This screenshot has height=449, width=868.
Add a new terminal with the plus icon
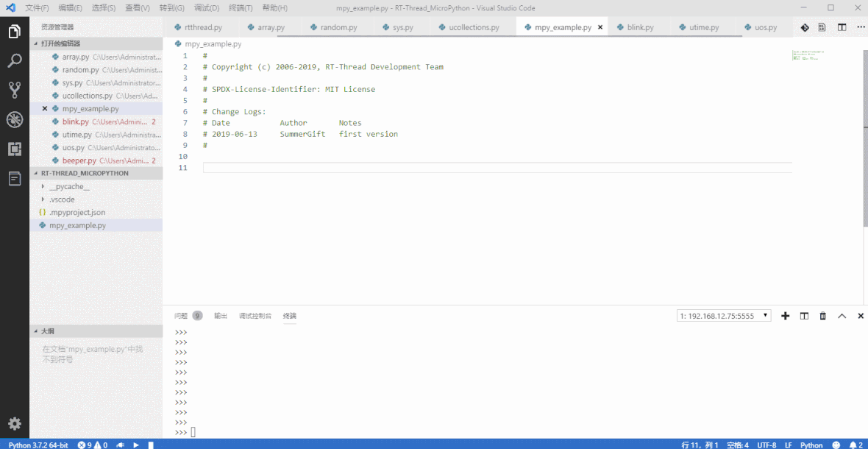pyautogui.click(x=785, y=315)
